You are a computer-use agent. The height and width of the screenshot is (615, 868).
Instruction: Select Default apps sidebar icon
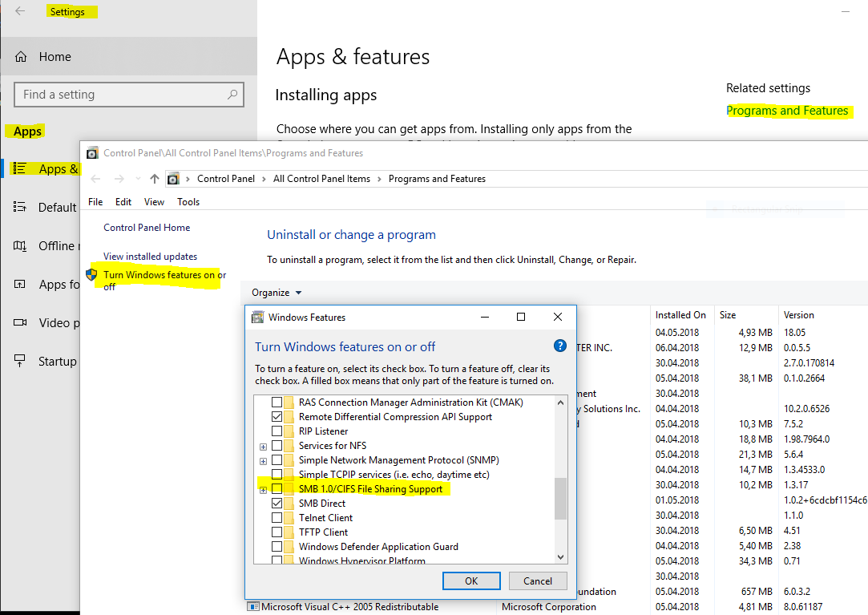tap(19, 207)
